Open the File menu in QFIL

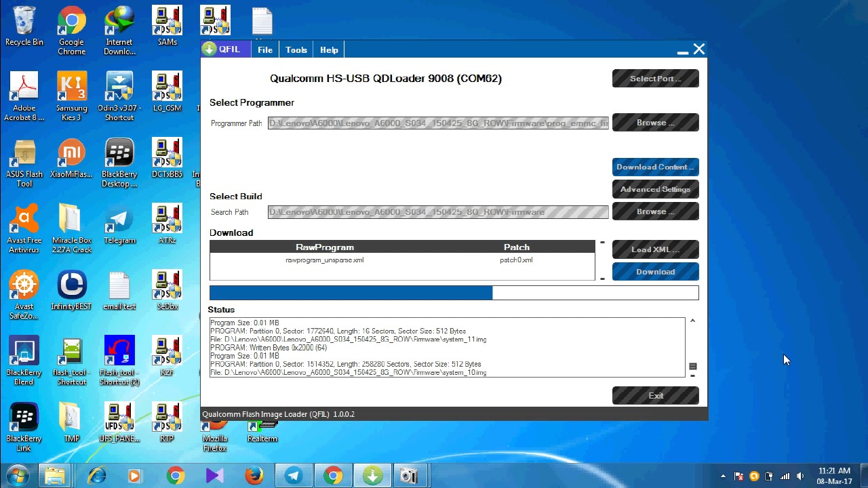[x=265, y=50]
